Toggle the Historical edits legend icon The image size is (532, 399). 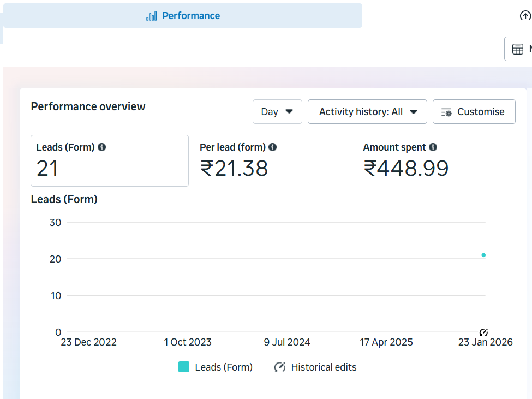tap(280, 367)
